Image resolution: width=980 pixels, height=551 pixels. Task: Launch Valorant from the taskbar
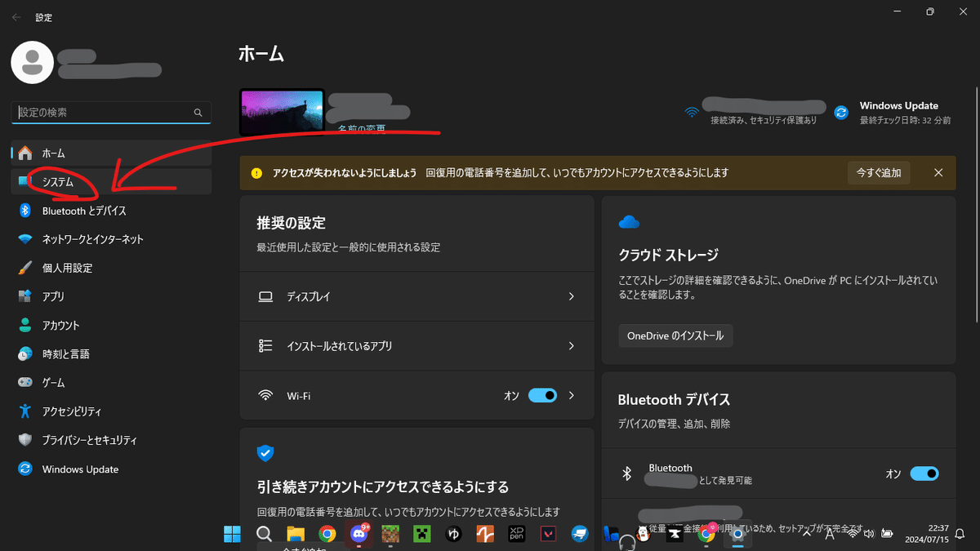coord(548,534)
